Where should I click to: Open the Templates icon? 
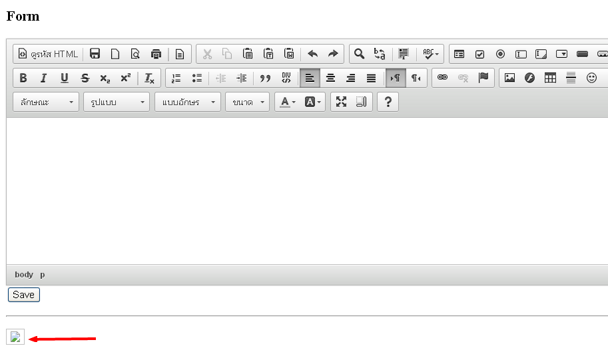180,54
